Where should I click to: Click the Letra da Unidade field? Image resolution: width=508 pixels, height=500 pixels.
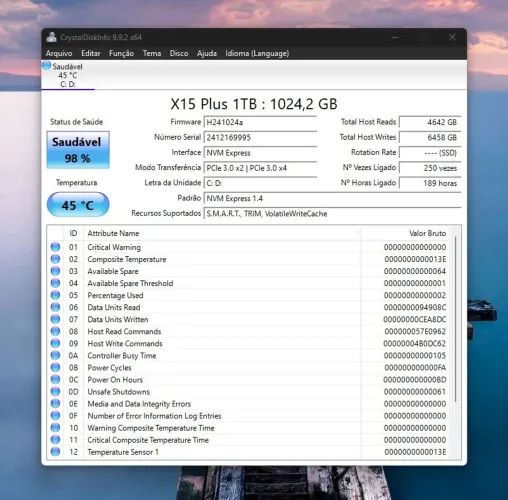260,183
